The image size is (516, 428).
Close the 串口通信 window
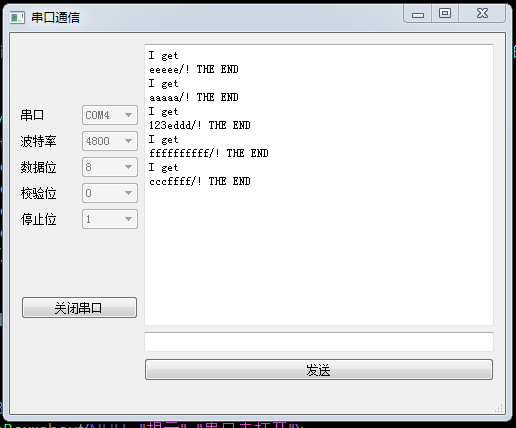tap(482, 14)
